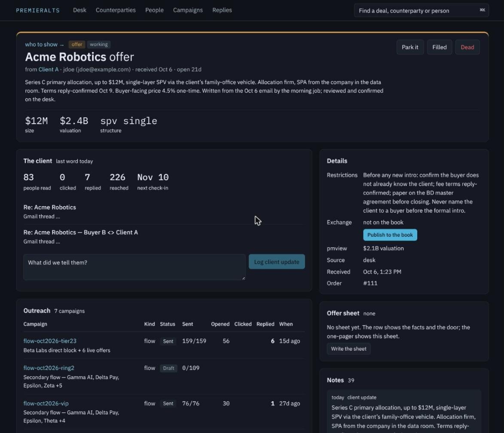Click the "today client update" note heading
The image size is (504, 433).
click(354, 398)
